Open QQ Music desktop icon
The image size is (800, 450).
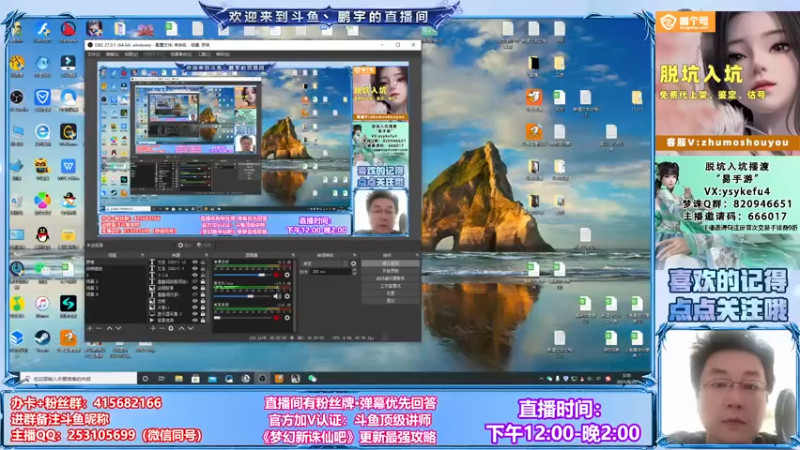pyautogui.click(x=17, y=306)
